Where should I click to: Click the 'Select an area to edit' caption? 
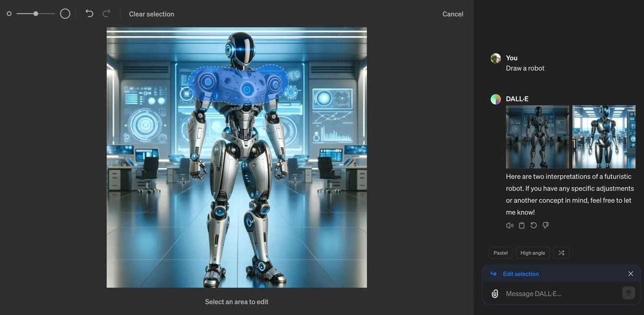(x=237, y=302)
